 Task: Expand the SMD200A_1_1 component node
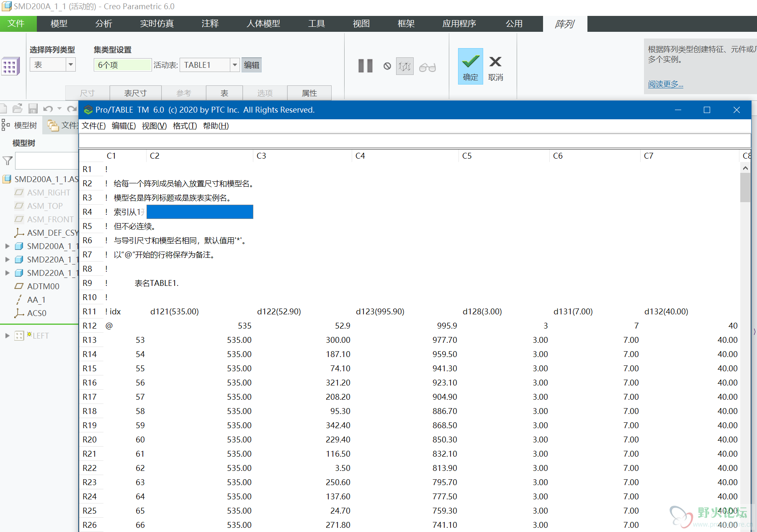7,246
